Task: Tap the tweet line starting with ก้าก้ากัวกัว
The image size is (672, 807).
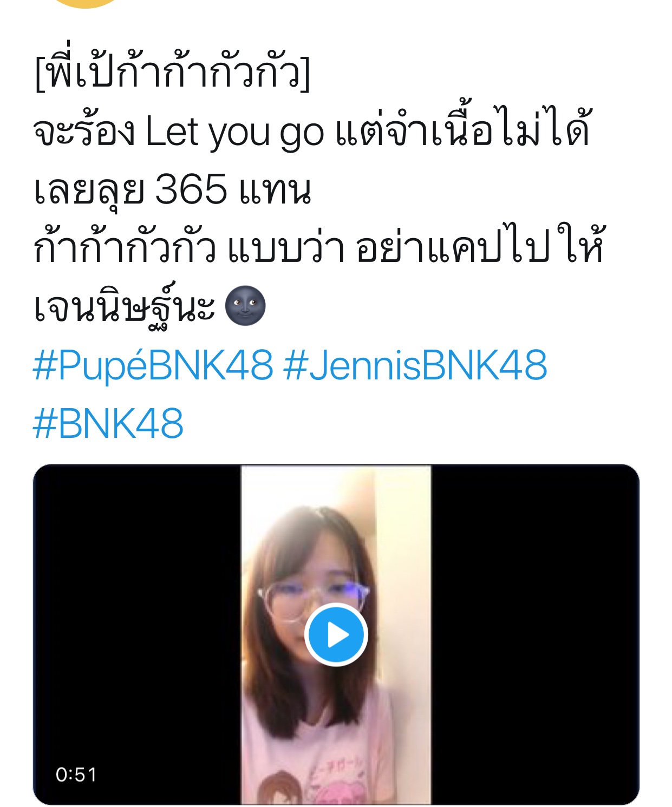Action: pos(319,247)
